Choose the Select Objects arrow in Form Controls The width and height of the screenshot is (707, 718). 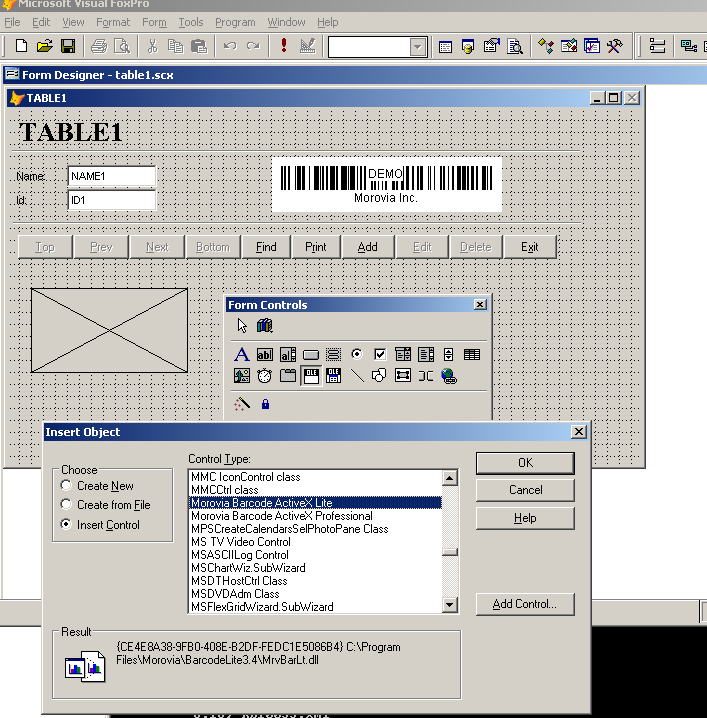[x=242, y=326]
